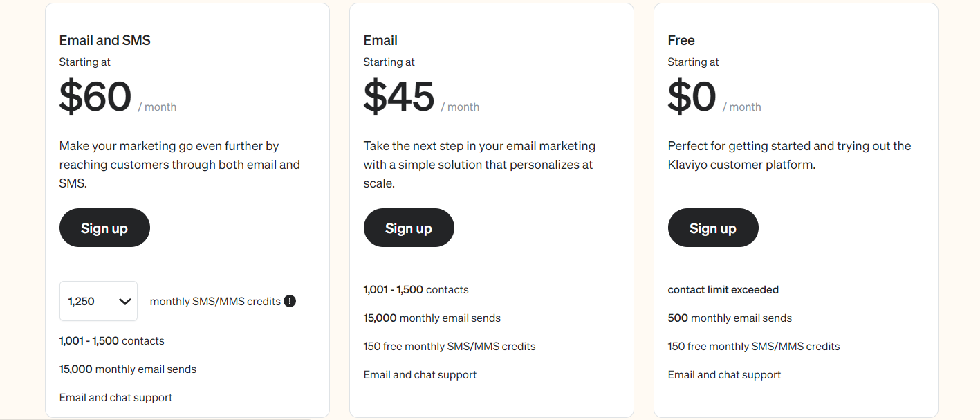980x420 pixels.
Task: Click the Email plan heading
Action: (x=380, y=40)
